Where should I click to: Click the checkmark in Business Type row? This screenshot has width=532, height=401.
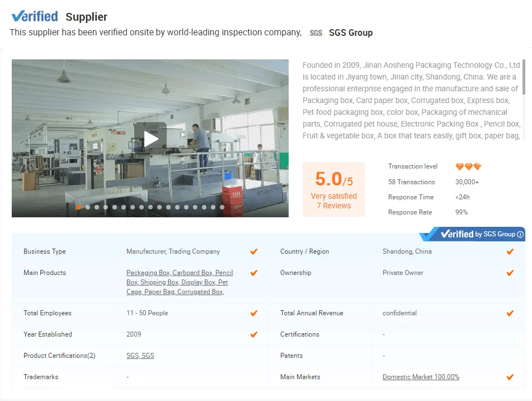(254, 251)
